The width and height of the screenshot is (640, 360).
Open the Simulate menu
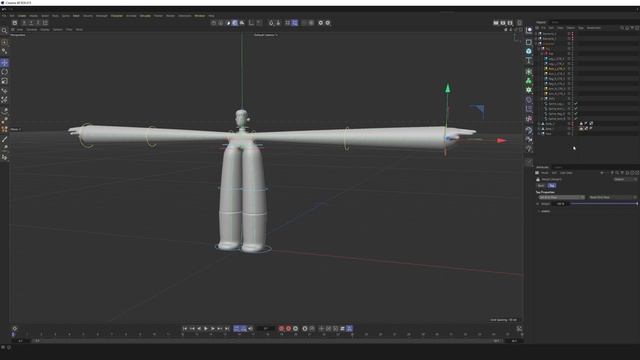[x=145, y=16]
